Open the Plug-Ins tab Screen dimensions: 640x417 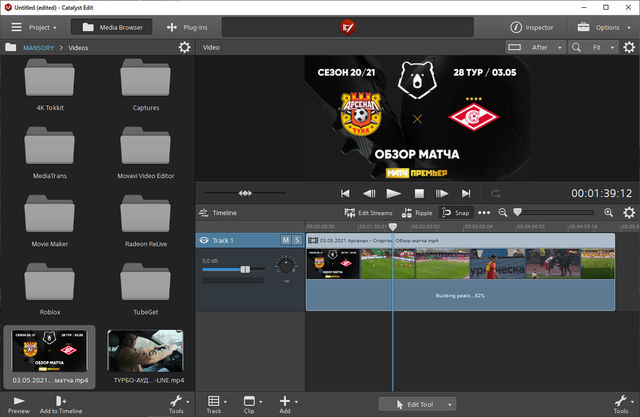tap(187, 27)
